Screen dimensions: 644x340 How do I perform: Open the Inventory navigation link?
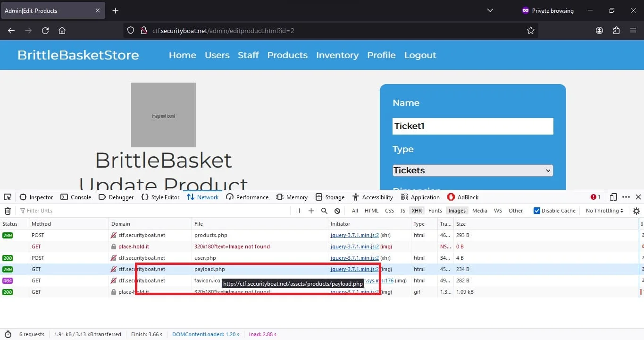[337, 55]
